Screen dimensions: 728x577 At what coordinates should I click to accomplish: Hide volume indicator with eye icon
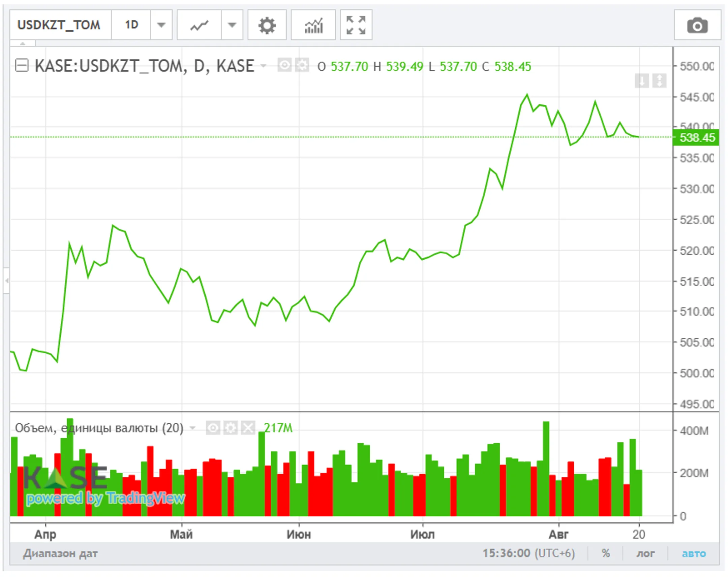point(213,428)
